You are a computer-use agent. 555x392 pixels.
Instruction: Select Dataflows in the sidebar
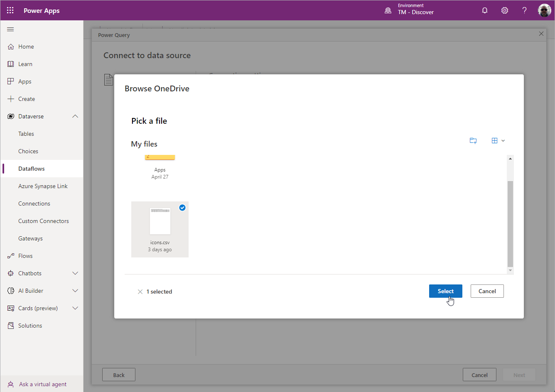pyautogui.click(x=42, y=169)
